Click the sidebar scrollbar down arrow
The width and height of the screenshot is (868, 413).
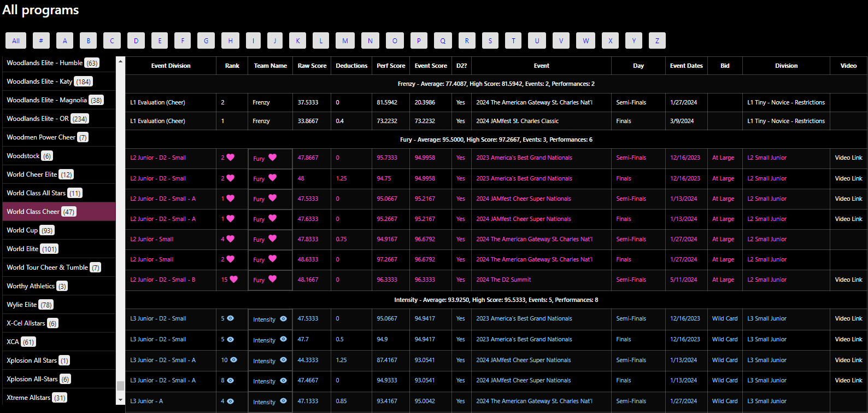[x=120, y=400]
